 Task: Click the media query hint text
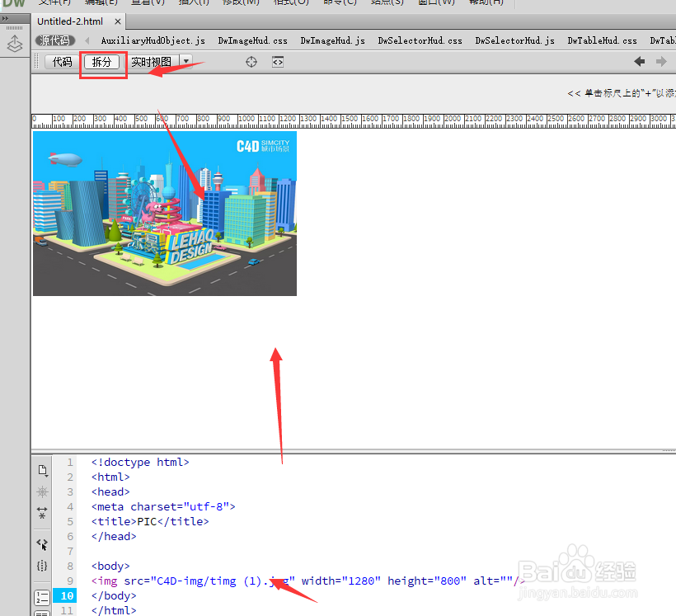[622, 93]
